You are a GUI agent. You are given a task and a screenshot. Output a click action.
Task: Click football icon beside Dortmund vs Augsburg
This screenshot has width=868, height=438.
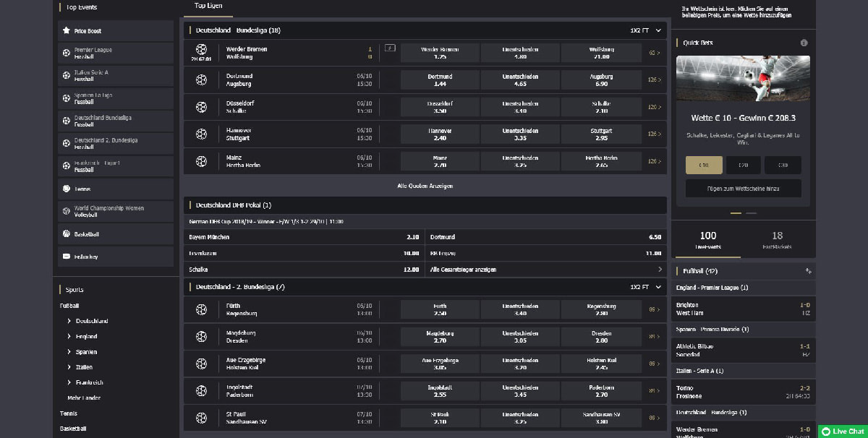coord(201,80)
